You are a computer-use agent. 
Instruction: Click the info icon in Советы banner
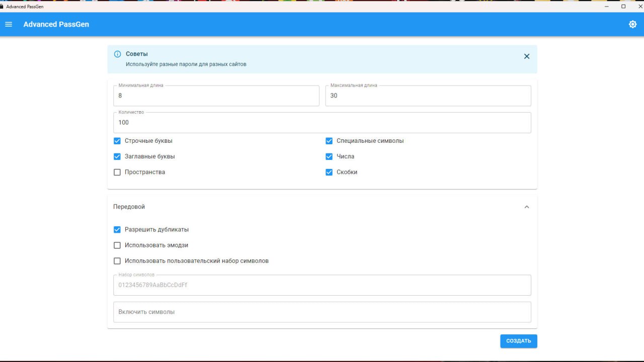point(117,54)
